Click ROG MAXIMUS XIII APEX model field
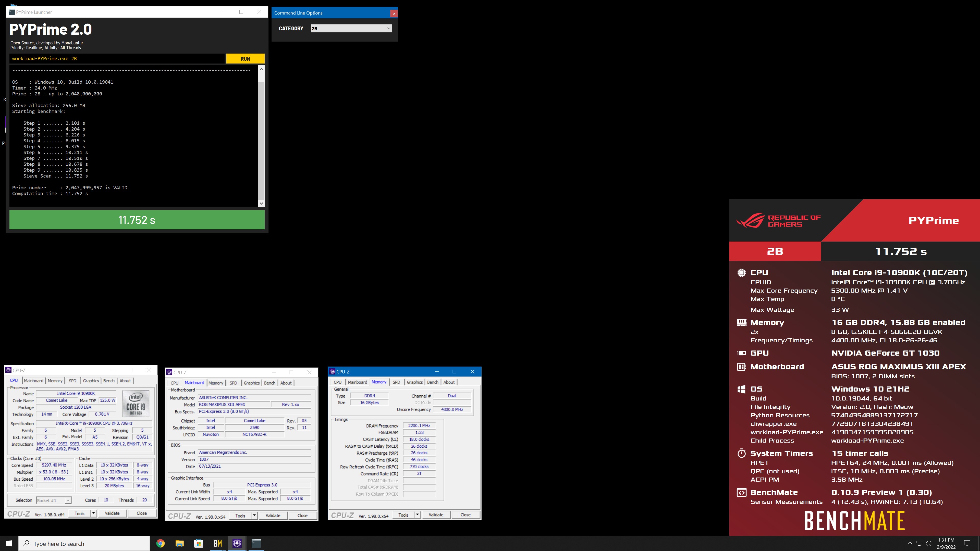The width and height of the screenshot is (980, 551). pos(234,405)
